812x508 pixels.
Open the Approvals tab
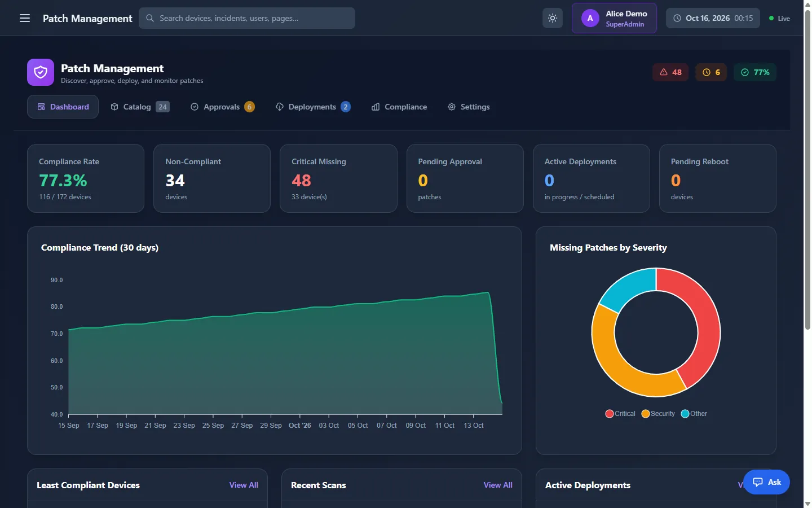(x=222, y=107)
